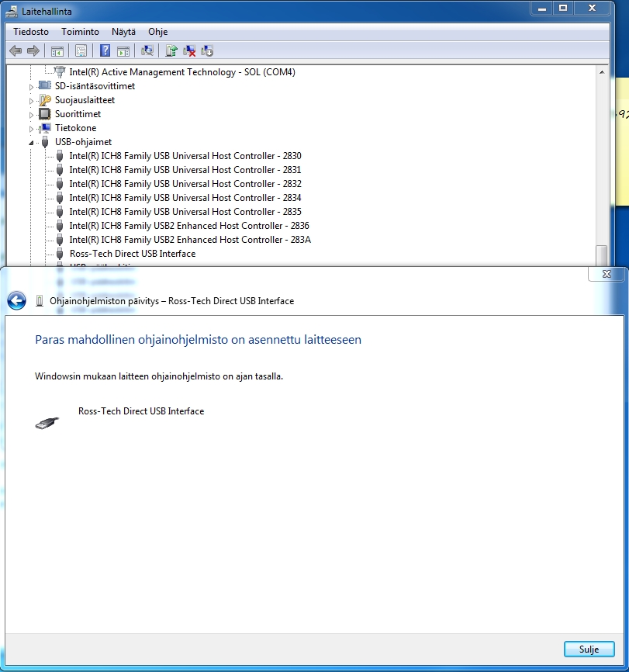The image size is (629, 672).
Task: Click the device tree scroll up arrow
Action: pyautogui.click(x=601, y=72)
